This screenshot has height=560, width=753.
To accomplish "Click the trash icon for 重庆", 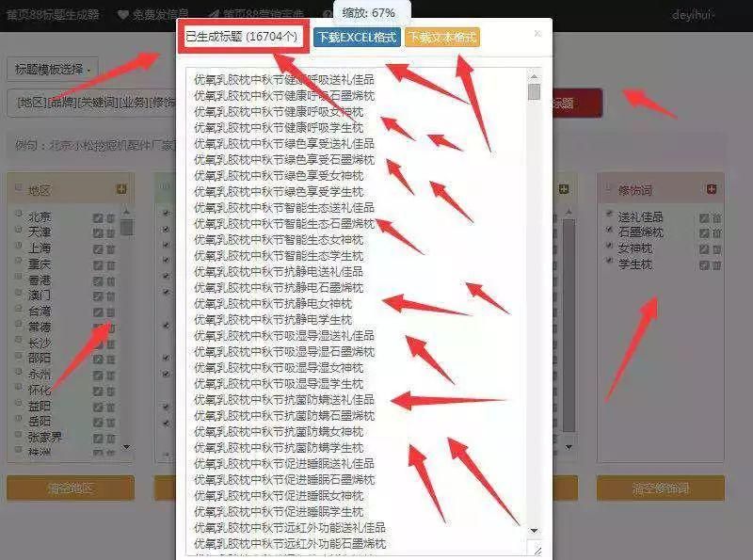I will [110, 265].
